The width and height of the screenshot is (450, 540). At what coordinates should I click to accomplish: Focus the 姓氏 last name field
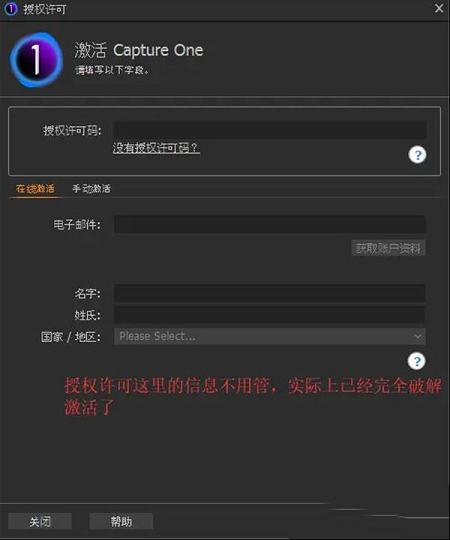(x=270, y=315)
